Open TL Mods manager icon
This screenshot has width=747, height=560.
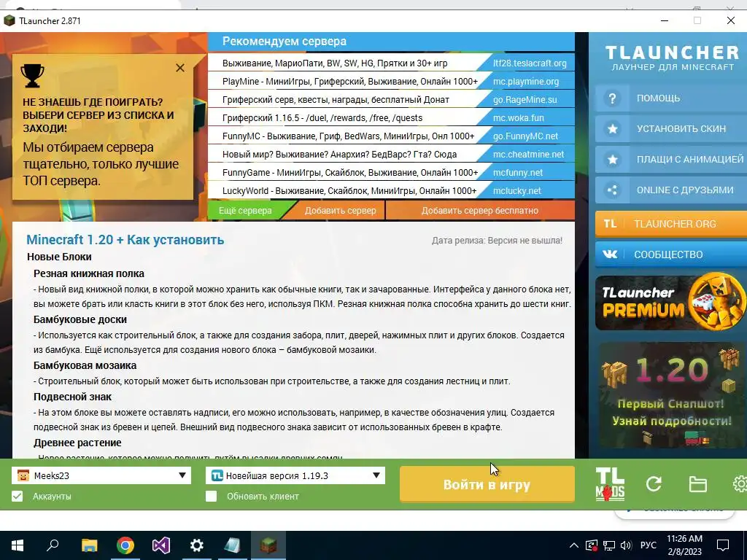[610, 484]
